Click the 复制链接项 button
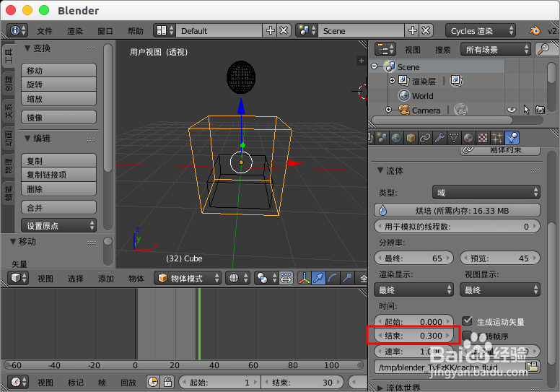The image size is (560, 392). (x=59, y=175)
